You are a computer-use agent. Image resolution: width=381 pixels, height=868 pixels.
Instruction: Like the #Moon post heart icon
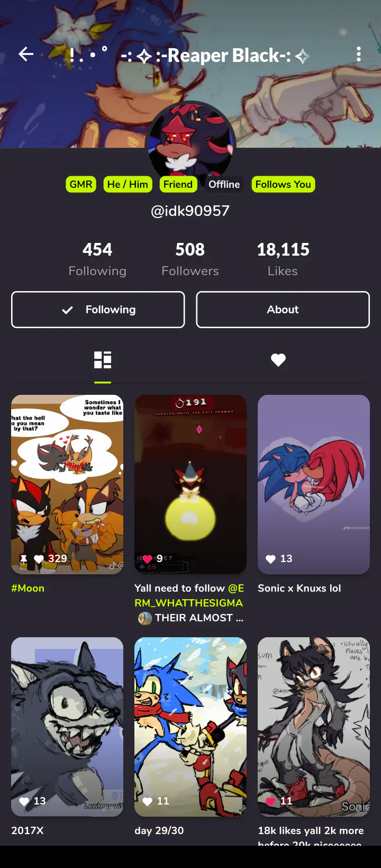point(39,559)
